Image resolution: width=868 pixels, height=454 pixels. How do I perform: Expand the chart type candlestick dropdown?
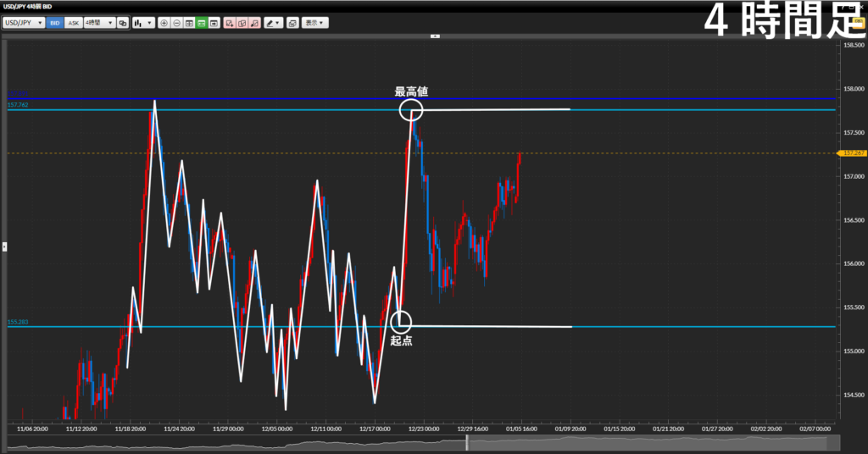144,23
